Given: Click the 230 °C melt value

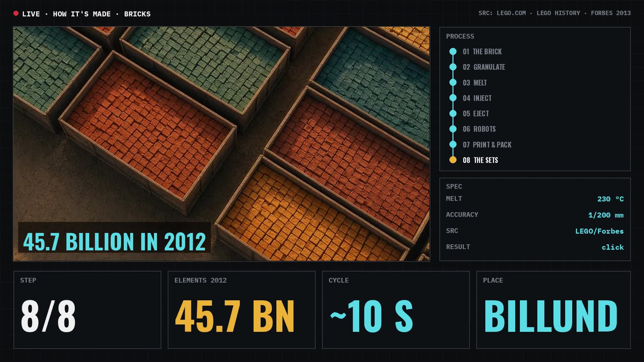Looking at the screenshot, I should click(610, 199).
